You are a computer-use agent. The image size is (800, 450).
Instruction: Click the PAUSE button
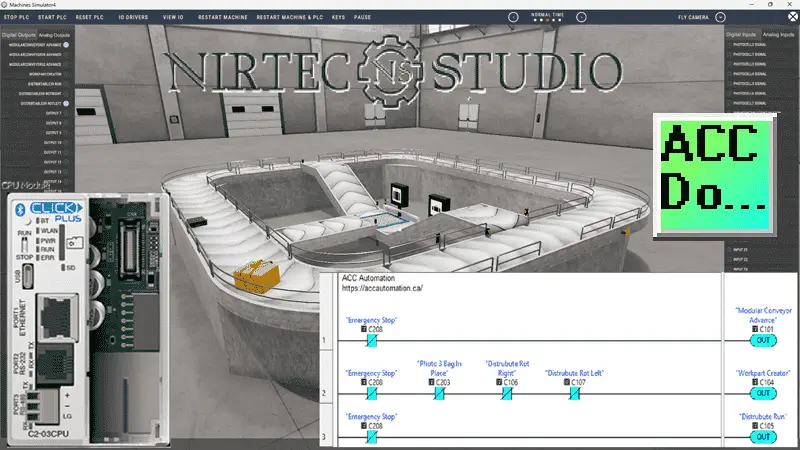tap(362, 17)
